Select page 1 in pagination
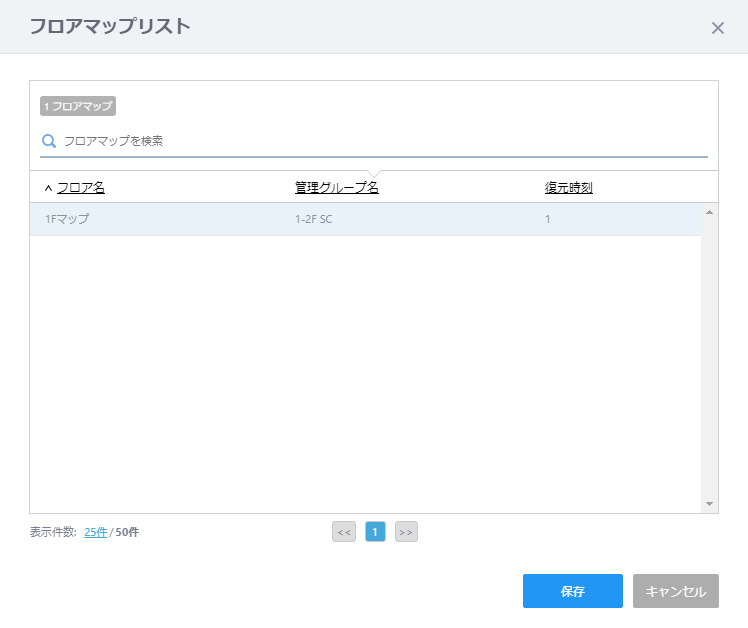748x628 pixels. tap(375, 532)
